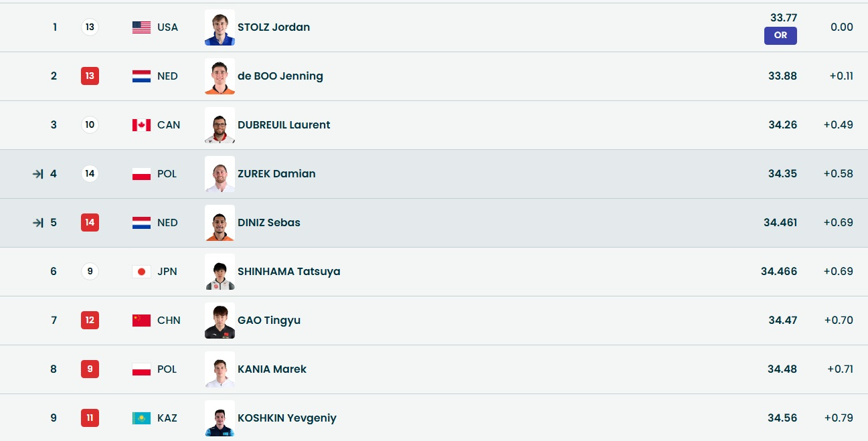Click red pair badge 12 for GAO
868x441 pixels.
(90, 321)
